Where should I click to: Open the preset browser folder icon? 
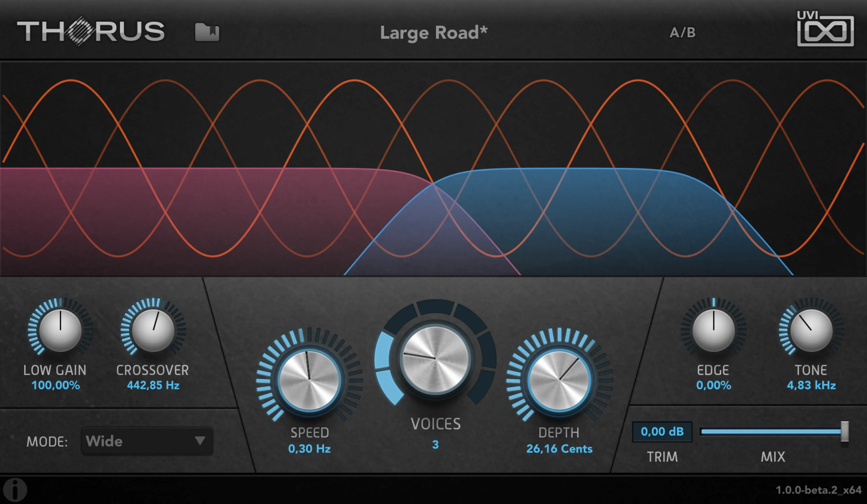point(207,32)
